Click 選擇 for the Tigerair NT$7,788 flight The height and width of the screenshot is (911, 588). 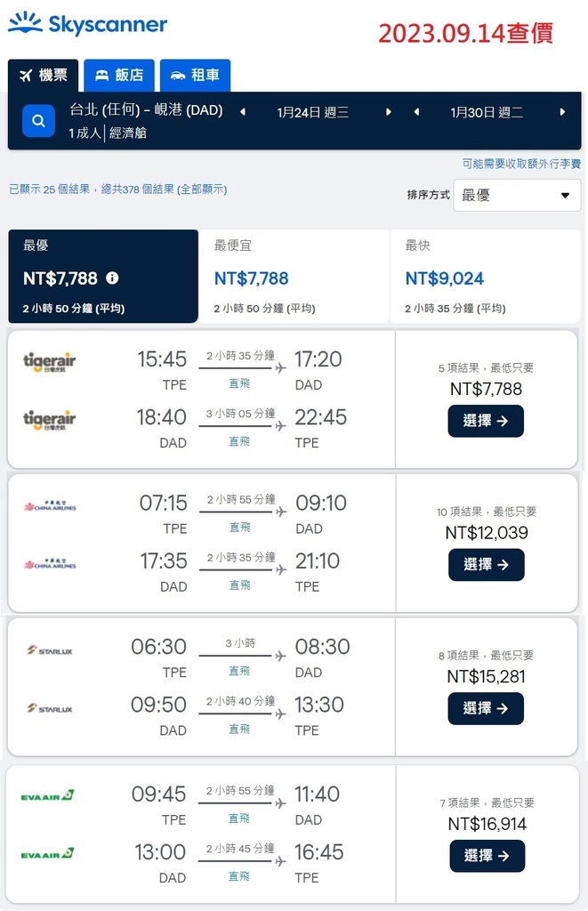[486, 421]
